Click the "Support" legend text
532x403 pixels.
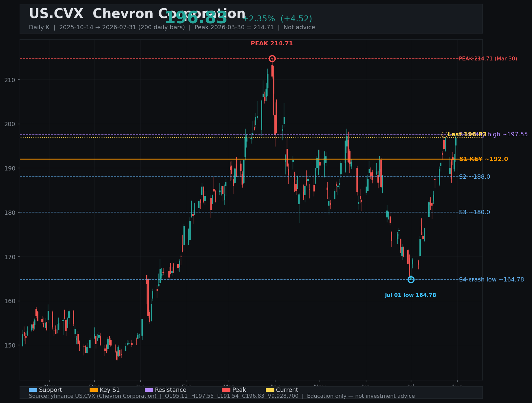pyautogui.click(x=51, y=390)
